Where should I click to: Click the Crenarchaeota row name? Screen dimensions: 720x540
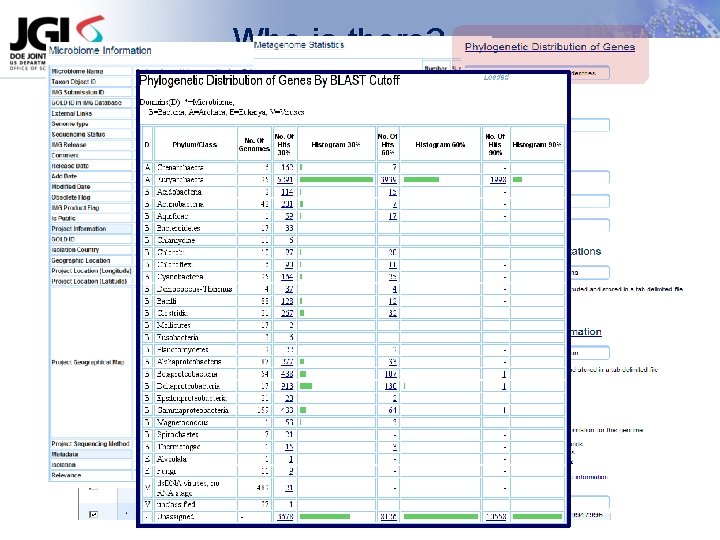pyautogui.click(x=180, y=168)
